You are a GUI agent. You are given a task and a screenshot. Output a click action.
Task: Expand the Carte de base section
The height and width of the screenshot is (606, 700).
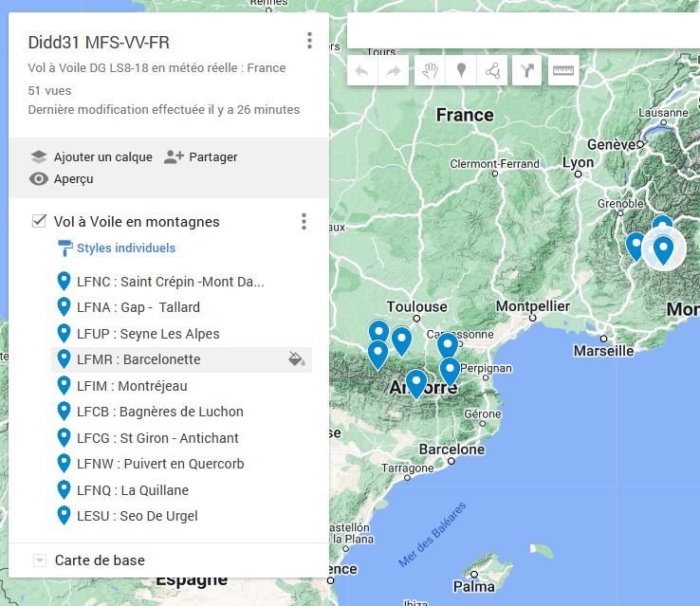40,560
